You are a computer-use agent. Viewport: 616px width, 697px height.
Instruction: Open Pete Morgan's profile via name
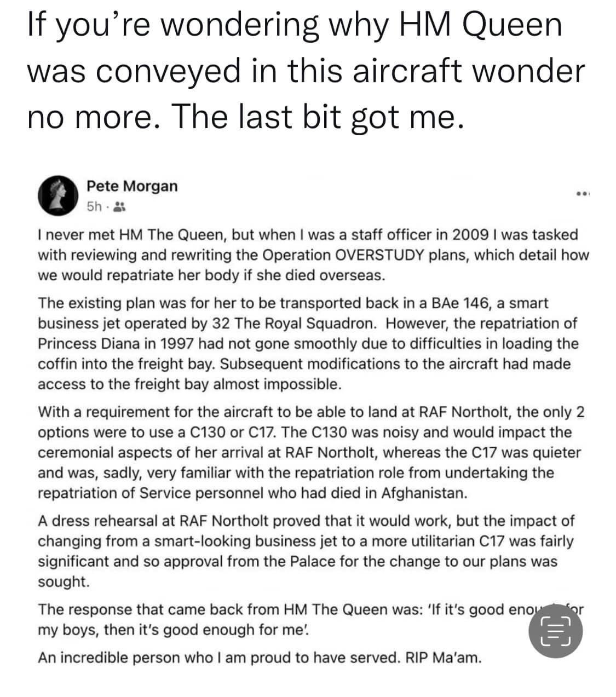[x=132, y=186]
